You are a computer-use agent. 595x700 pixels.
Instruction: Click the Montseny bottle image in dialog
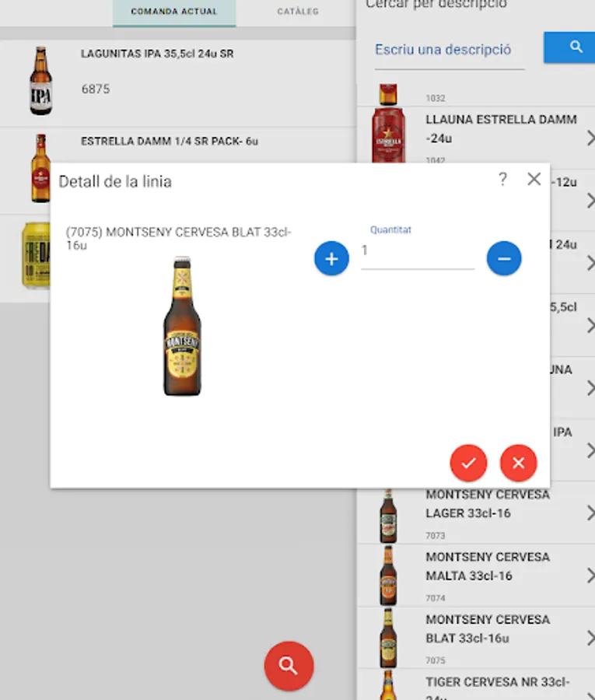[x=182, y=327]
